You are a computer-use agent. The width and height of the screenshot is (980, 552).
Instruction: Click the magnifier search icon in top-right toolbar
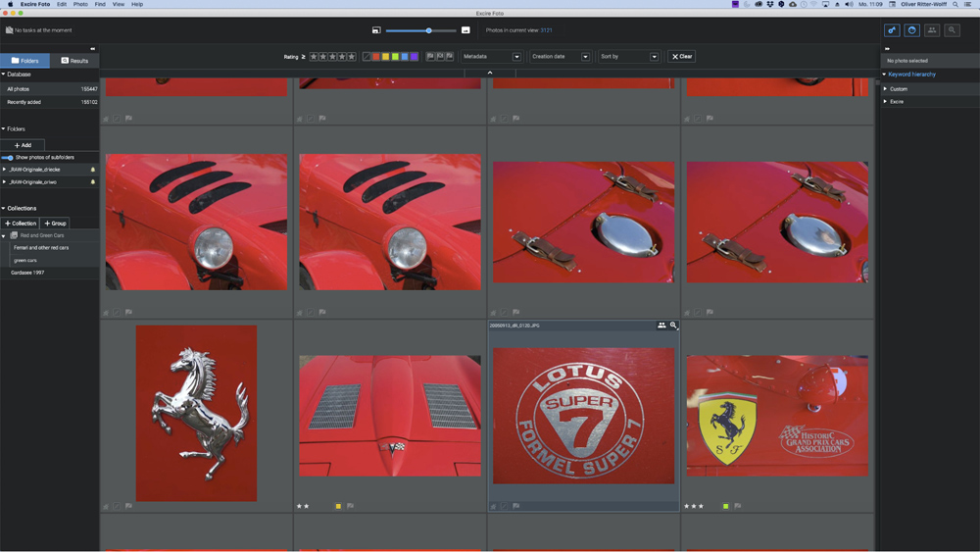click(952, 30)
